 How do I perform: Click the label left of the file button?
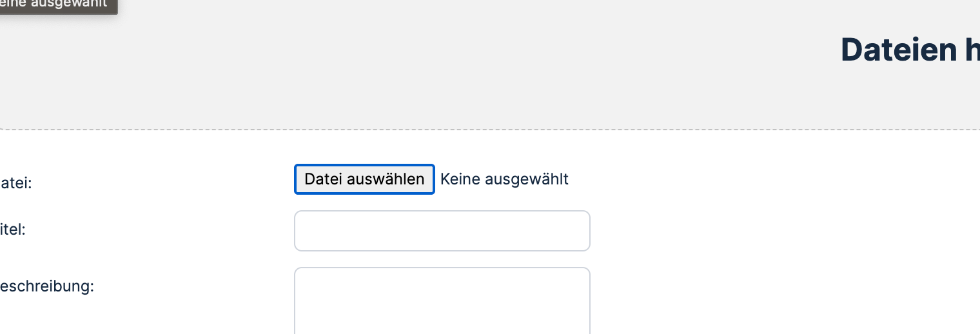[16, 183]
